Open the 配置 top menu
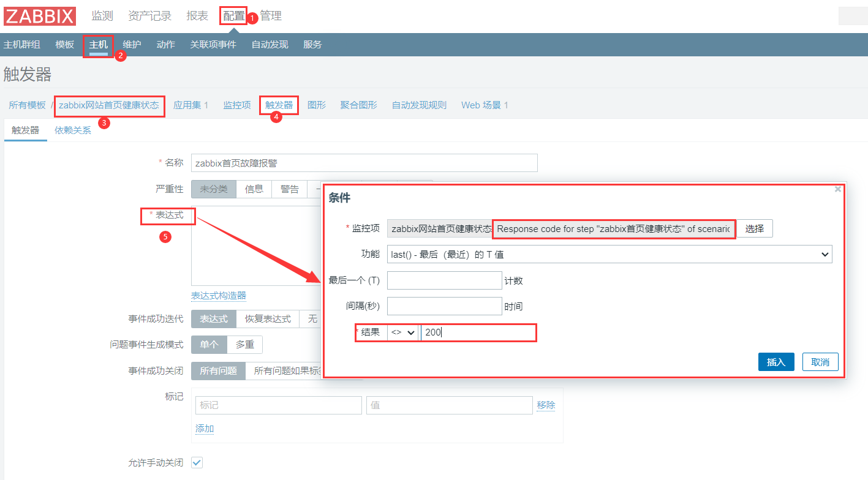 pos(233,16)
